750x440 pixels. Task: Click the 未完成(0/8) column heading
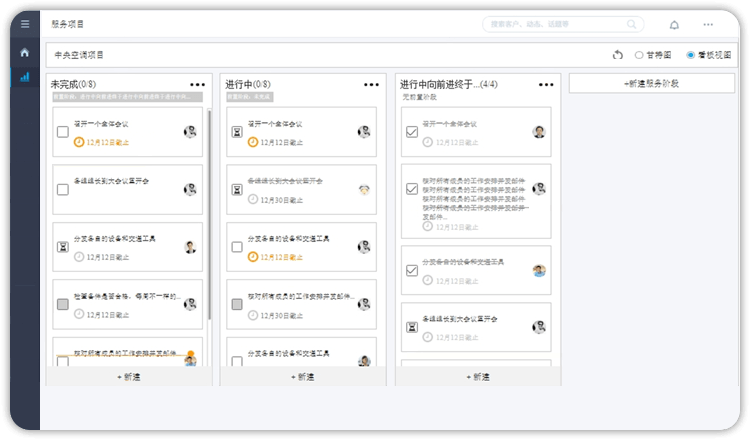coord(73,85)
